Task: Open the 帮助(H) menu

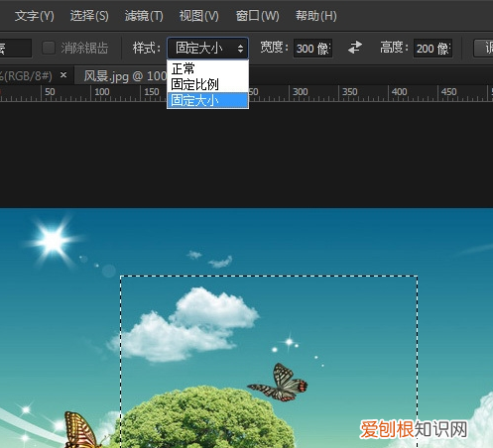Action: (x=316, y=16)
